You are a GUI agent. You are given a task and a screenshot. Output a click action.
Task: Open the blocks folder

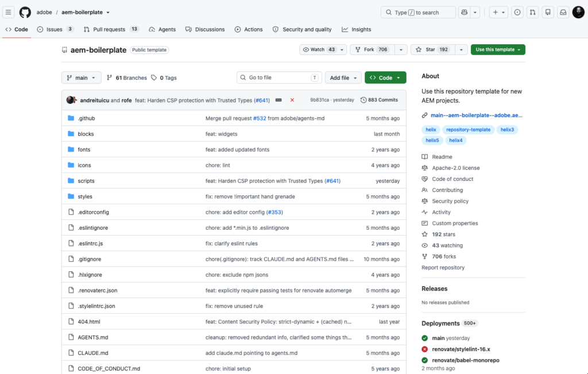click(x=86, y=134)
